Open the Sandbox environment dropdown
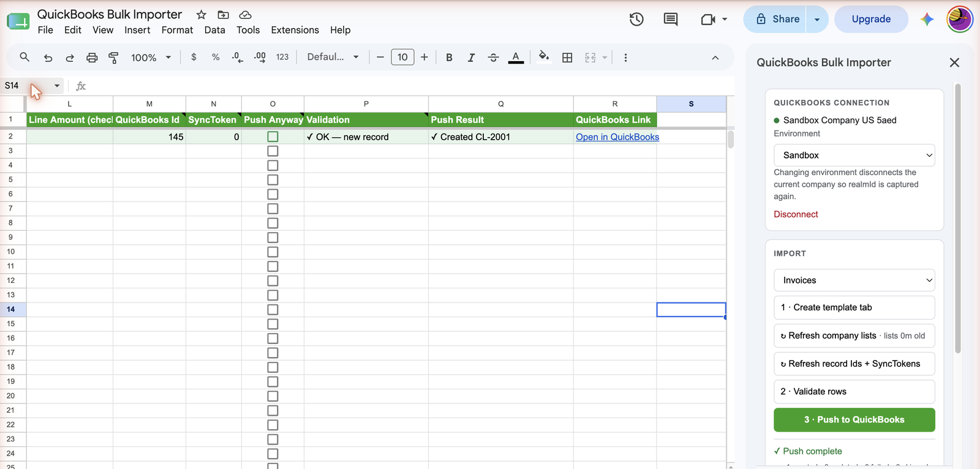The height and width of the screenshot is (469, 980). point(854,155)
